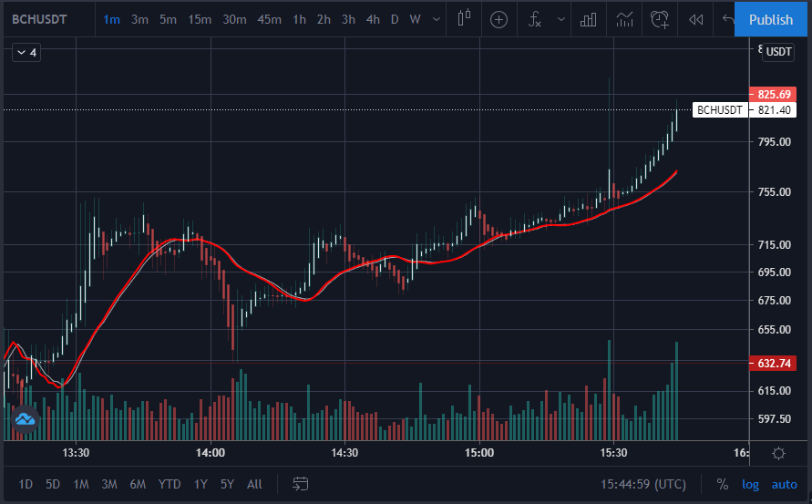The image size is (812, 504).
Task: Set the date range to 5Y
Action: (x=227, y=484)
